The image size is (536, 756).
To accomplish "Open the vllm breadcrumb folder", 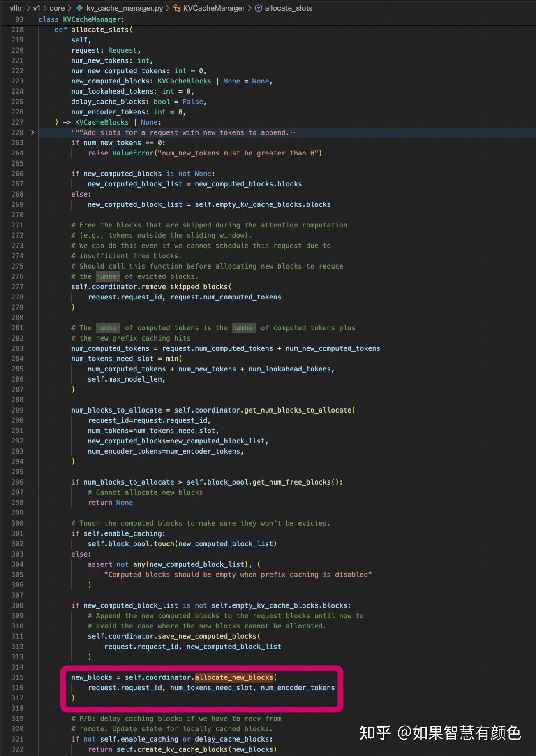I will 17,8.
